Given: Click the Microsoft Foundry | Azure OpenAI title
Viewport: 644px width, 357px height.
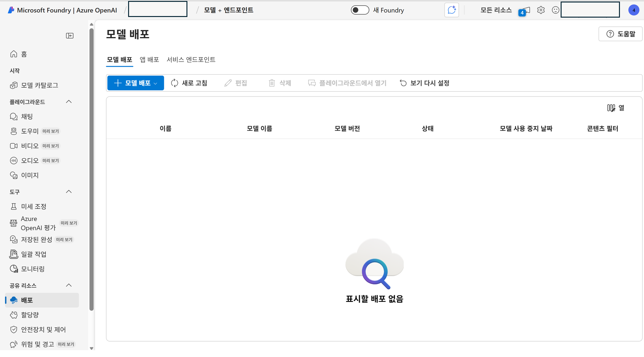Looking at the screenshot, I should (67, 10).
